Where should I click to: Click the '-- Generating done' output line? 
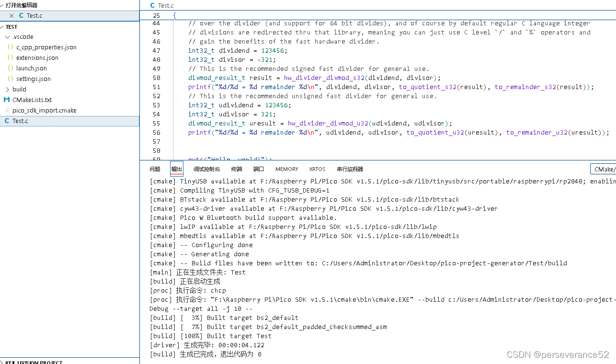(x=199, y=254)
